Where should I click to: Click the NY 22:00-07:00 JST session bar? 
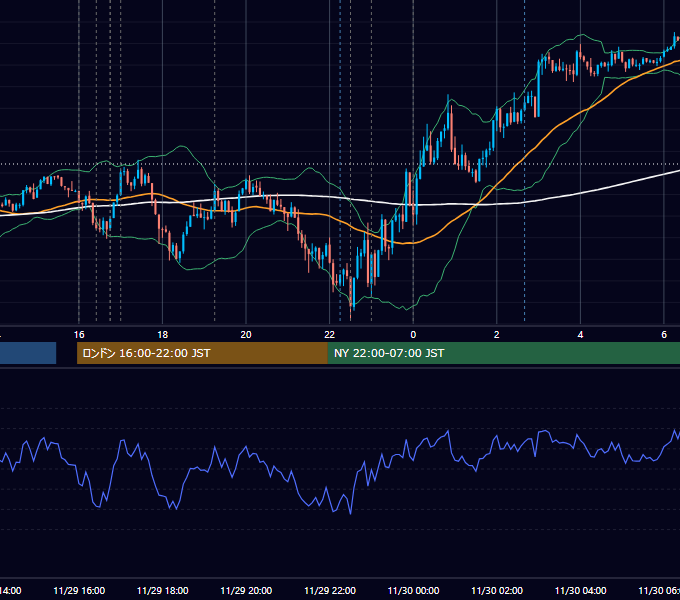[x=503, y=353]
